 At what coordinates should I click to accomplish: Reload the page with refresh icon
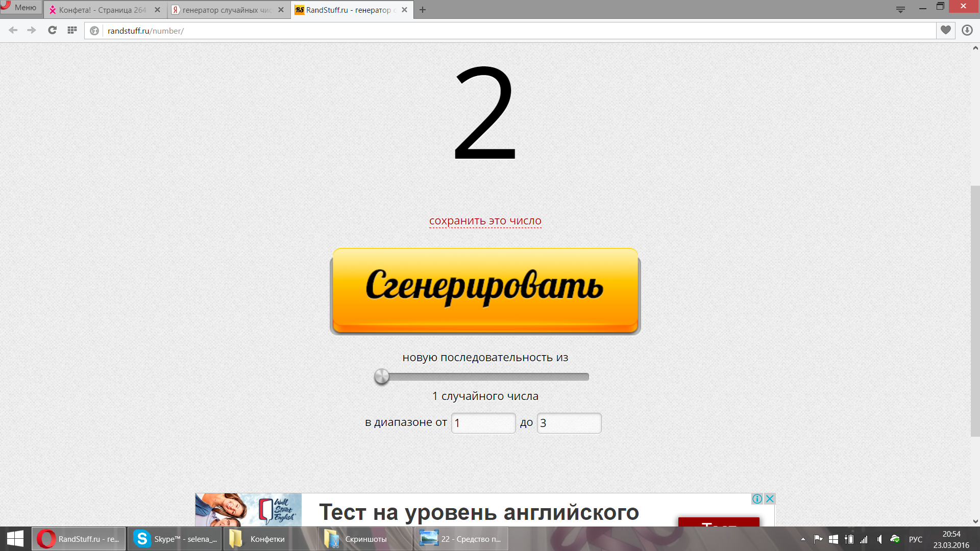tap(52, 30)
